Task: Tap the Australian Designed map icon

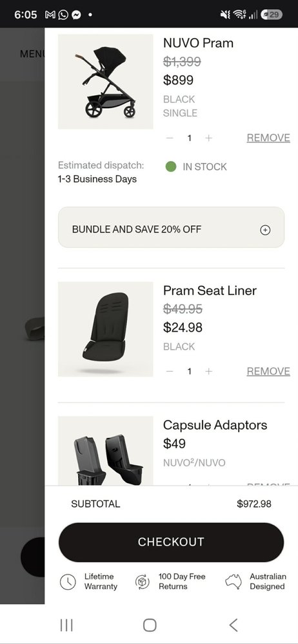Action: pyautogui.click(x=233, y=582)
